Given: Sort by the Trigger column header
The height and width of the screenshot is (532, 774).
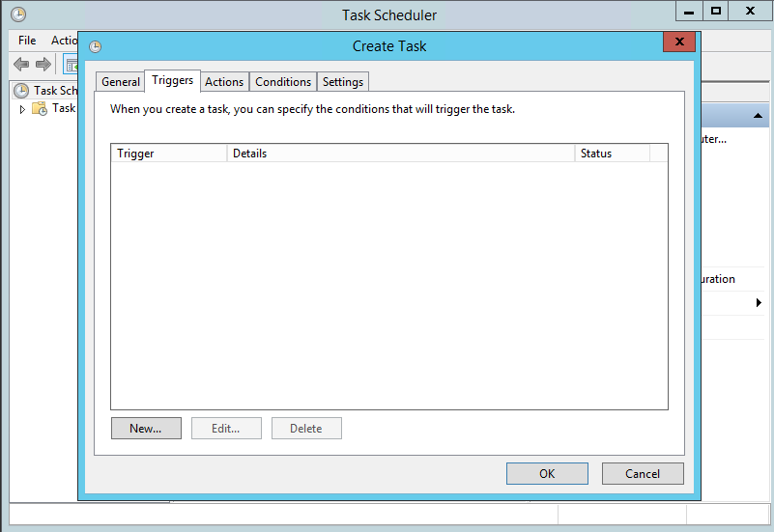Looking at the screenshot, I should 169,154.
